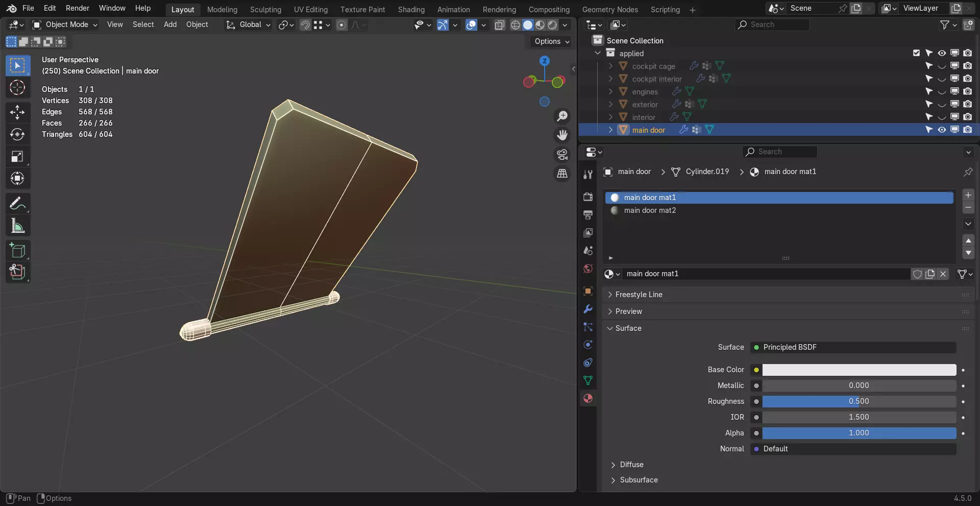The height and width of the screenshot is (506, 980).
Task: Expand the exterior object in outliner
Action: (610, 104)
